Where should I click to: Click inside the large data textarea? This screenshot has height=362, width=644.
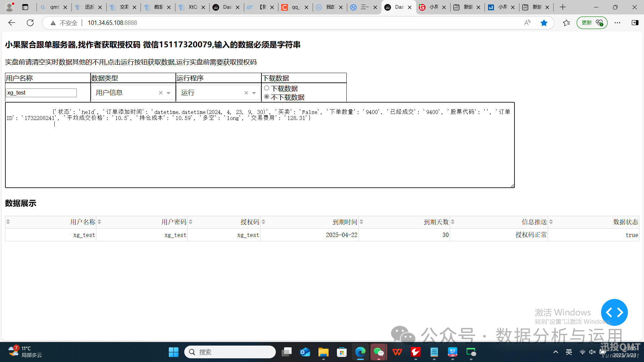click(260, 145)
